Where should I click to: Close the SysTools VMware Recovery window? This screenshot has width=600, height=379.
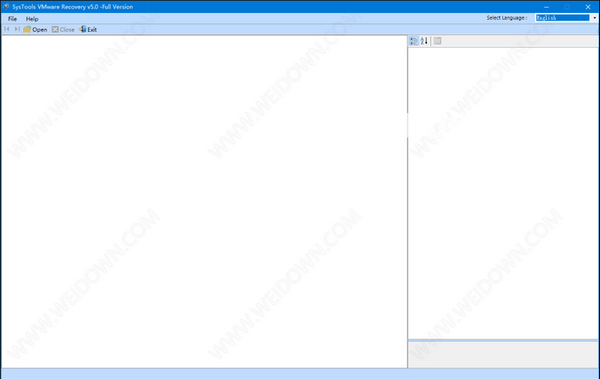588,7
